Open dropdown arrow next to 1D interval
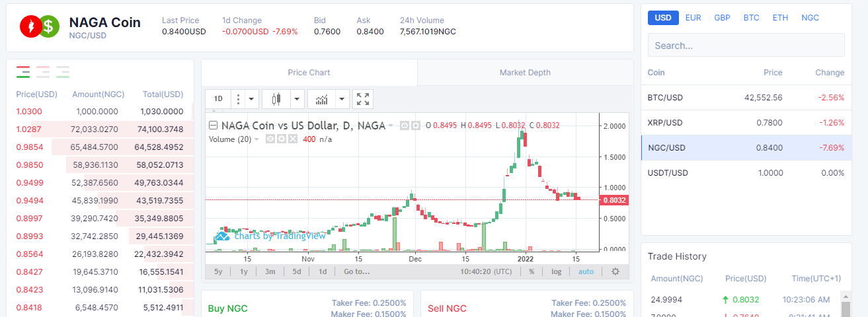Image resolution: width=868 pixels, height=317 pixels. (x=252, y=99)
